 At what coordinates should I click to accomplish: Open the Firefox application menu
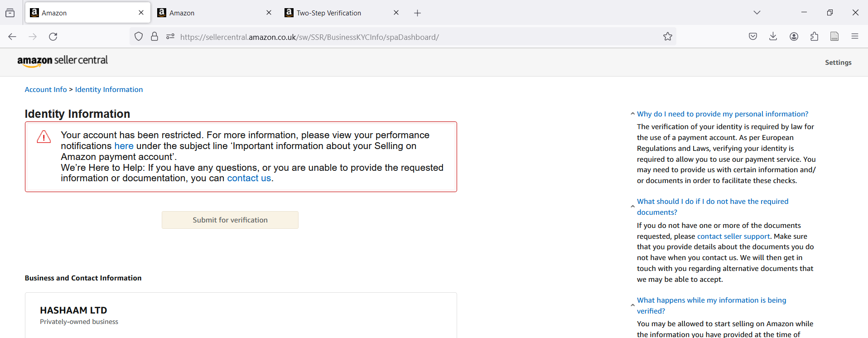[855, 37]
